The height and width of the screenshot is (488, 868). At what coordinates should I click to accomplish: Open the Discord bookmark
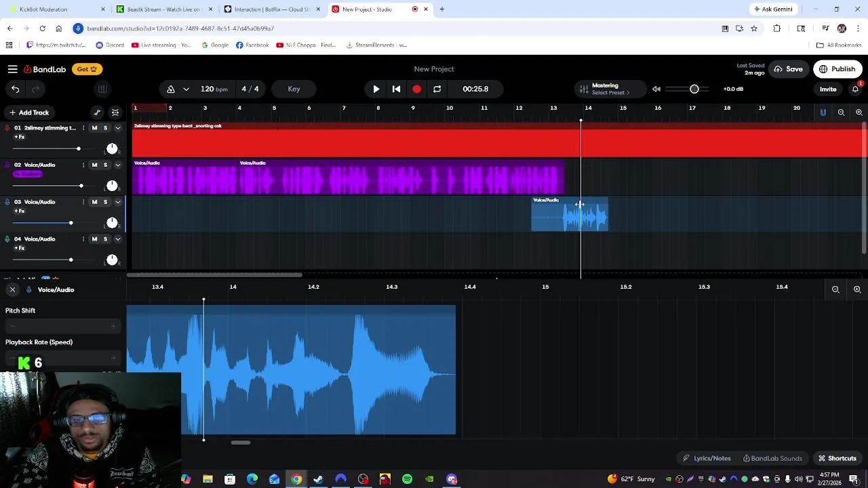[x=110, y=45]
